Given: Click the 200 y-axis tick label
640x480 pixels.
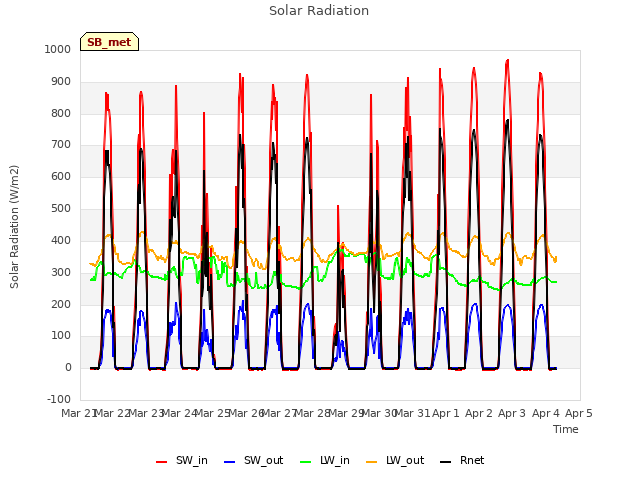Looking at the screenshot, I should 61,304.
